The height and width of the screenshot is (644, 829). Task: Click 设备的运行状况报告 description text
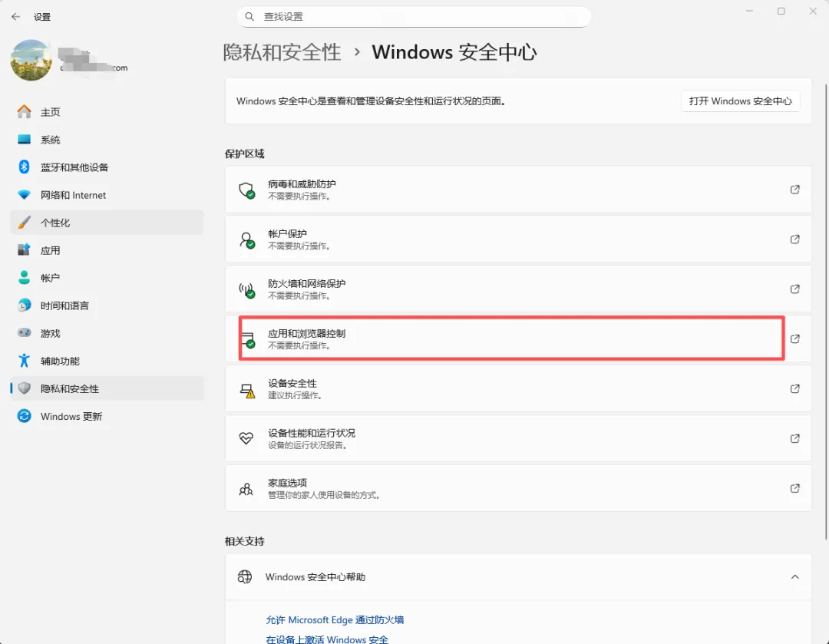[x=309, y=445]
